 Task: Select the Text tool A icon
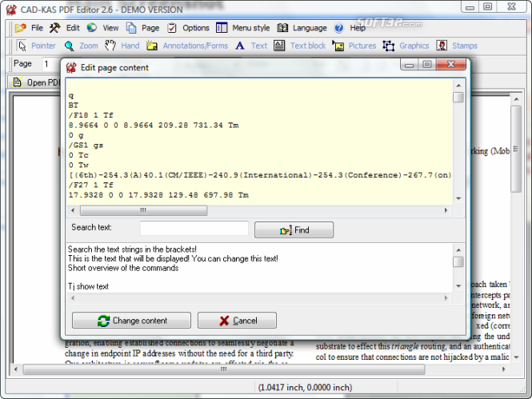(240, 46)
